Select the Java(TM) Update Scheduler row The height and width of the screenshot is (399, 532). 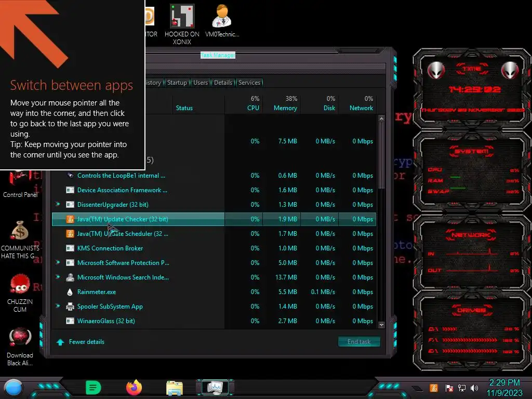(x=214, y=234)
